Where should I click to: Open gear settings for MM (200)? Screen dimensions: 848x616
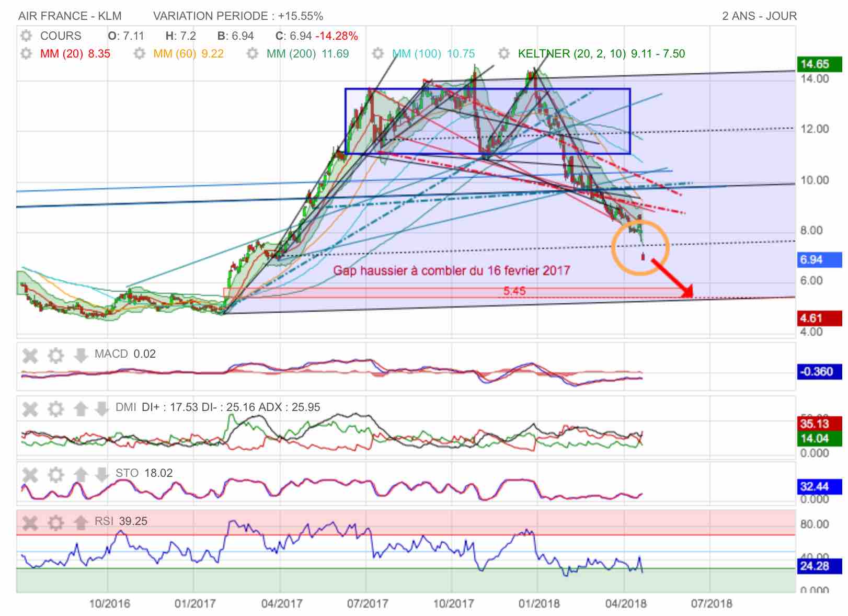(253, 53)
